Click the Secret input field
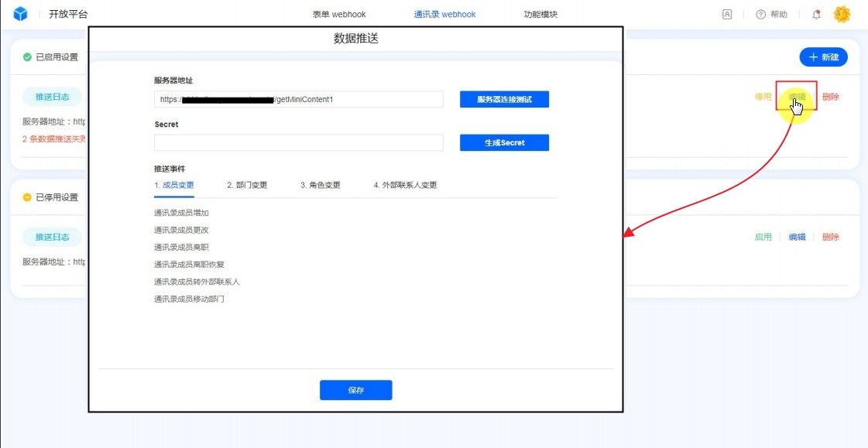 (x=298, y=143)
